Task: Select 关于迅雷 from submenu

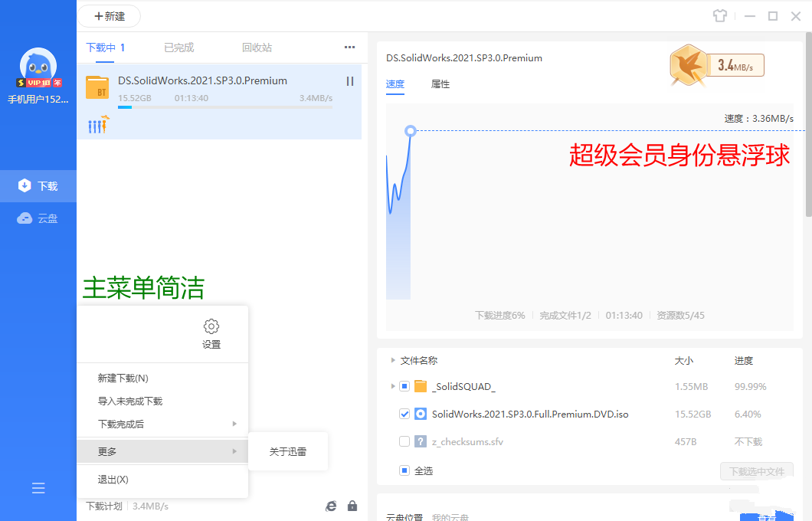Action: [288, 451]
